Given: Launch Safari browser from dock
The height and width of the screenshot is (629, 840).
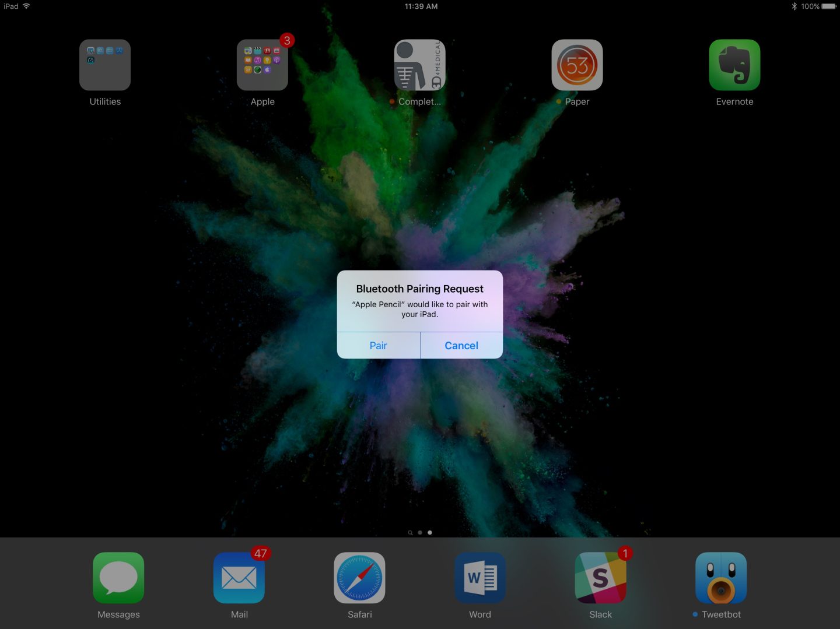Looking at the screenshot, I should coord(359,578).
